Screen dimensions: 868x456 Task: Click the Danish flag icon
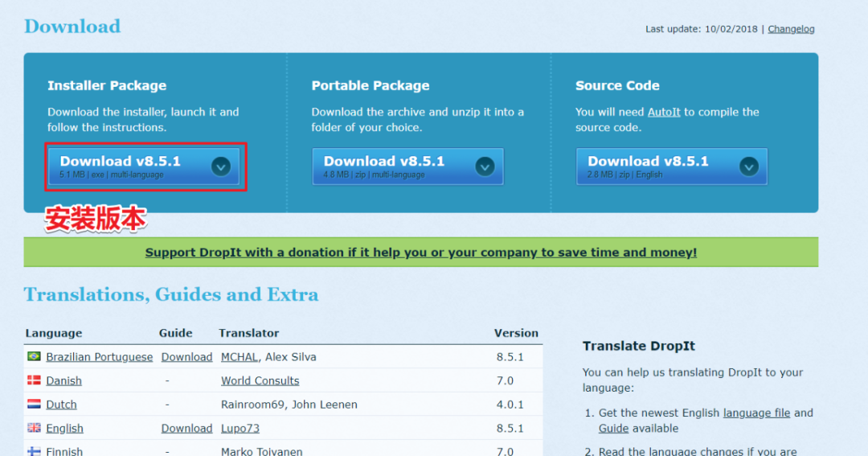[34, 380]
